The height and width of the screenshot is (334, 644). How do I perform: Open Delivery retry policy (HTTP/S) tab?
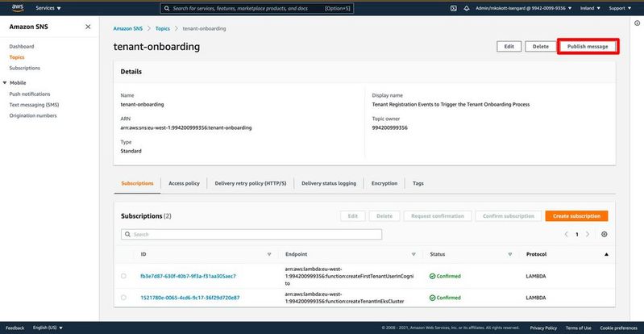251,183
